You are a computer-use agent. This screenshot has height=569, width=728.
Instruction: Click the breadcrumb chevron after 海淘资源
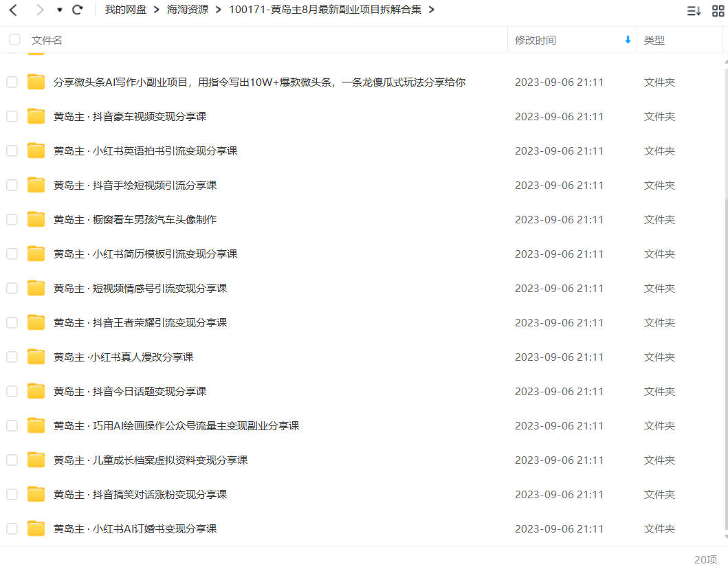pos(218,10)
